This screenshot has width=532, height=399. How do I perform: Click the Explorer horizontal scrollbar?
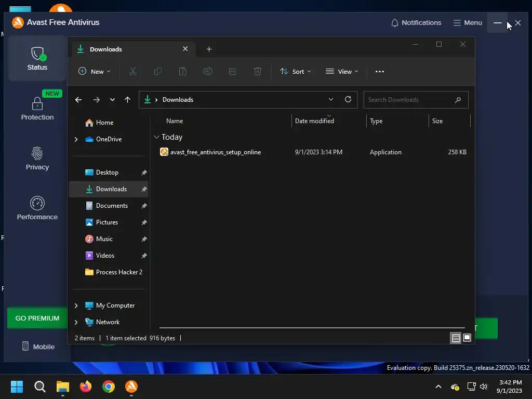click(x=312, y=328)
